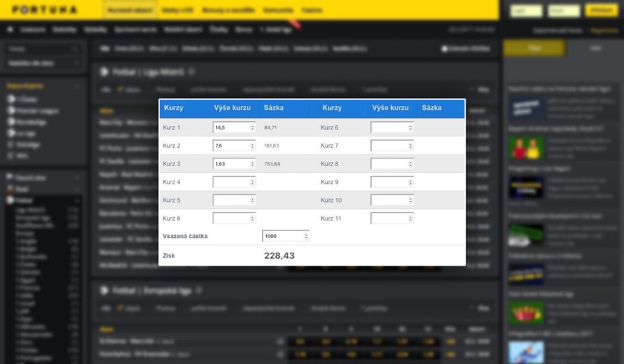Toggle the checkbox in the day filter bar
The image size is (624, 364).
click(x=444, y=49)
